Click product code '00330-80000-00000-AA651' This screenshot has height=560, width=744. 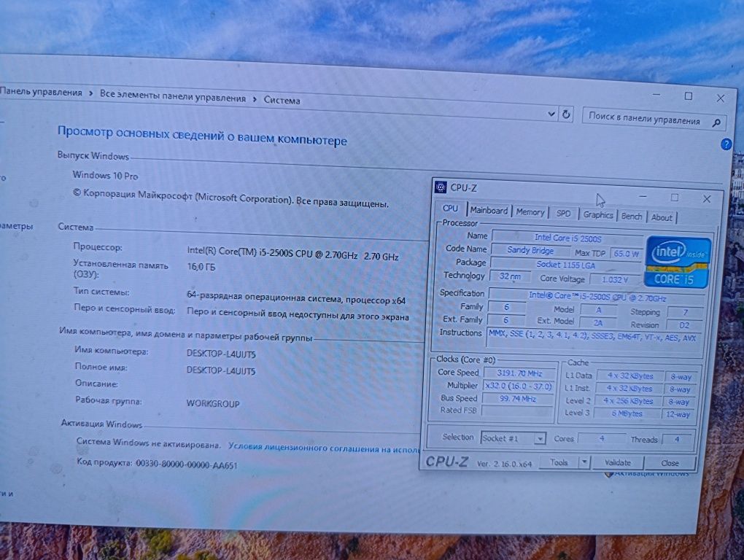click(x=187, y=463)
